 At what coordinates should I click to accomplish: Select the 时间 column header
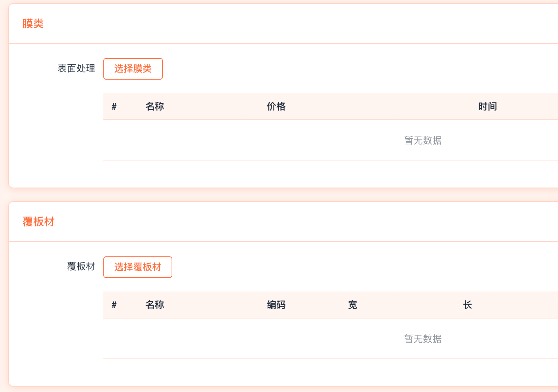pos(487,107)
